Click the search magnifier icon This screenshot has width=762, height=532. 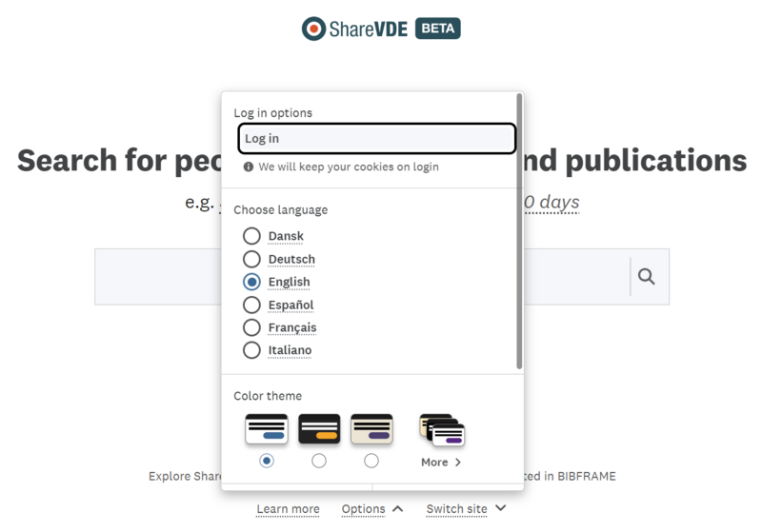pos(647,277)
